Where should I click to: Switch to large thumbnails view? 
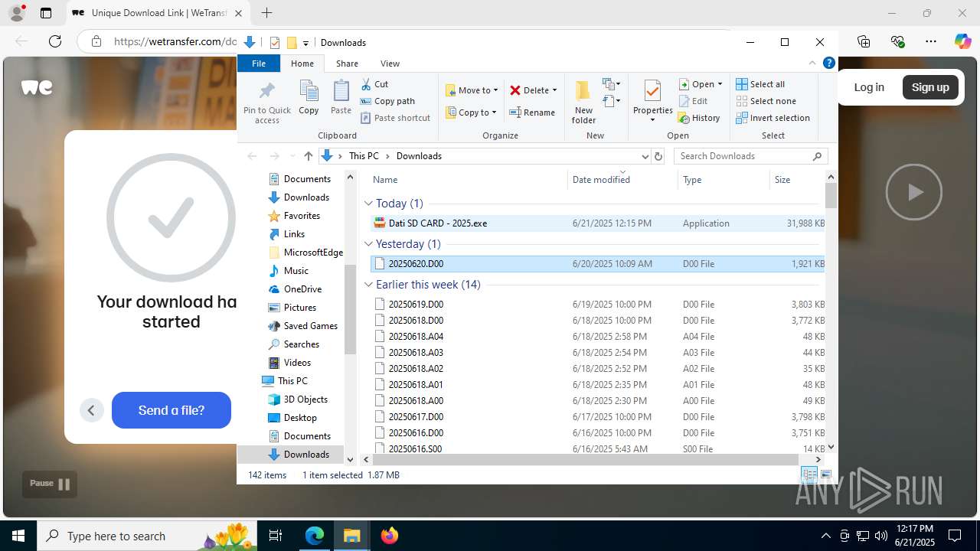(826, 475)
